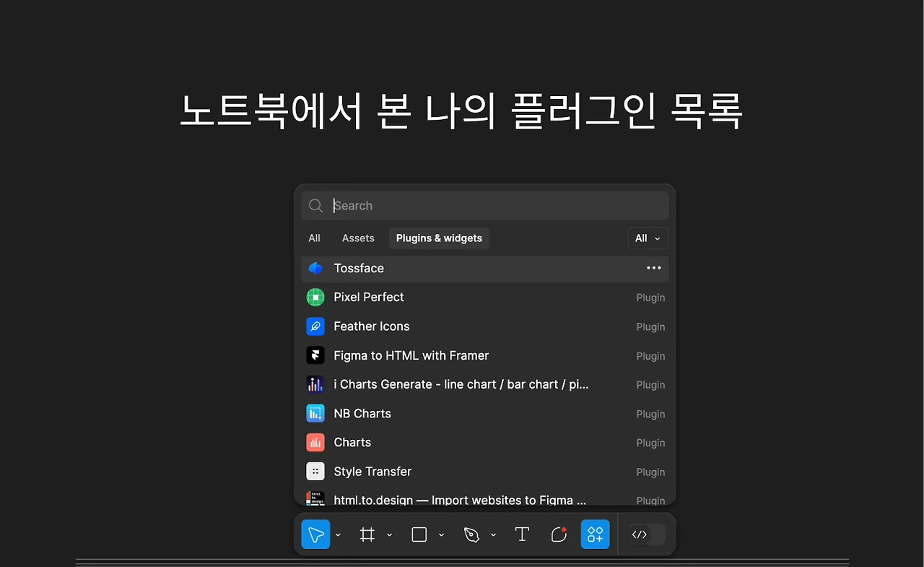Screen dimensions: 924x567
Task: Select the Frame tool
Action: click(x=367, y=534)
